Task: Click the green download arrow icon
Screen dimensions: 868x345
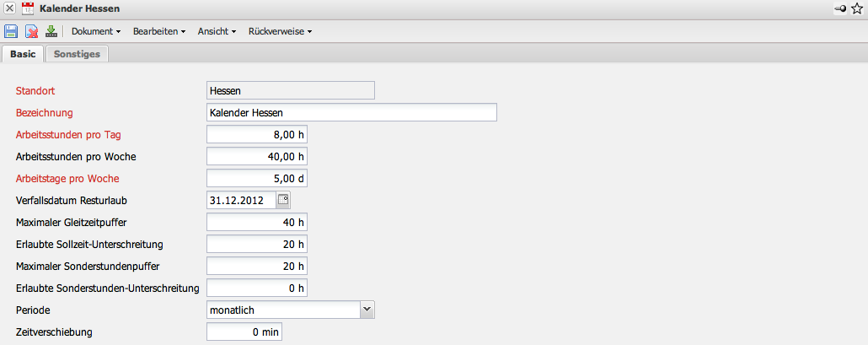Action: pyautogui.click(x=51, y=32)
